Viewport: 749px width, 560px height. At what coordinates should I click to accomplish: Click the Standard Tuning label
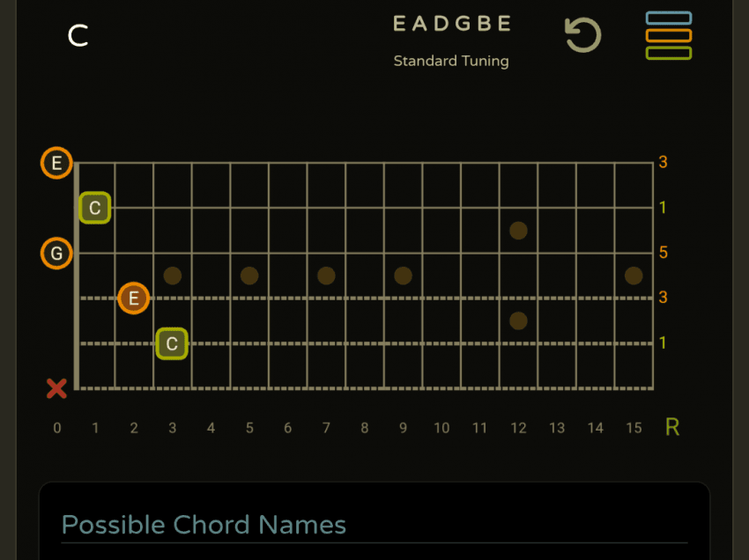(451, 62)
